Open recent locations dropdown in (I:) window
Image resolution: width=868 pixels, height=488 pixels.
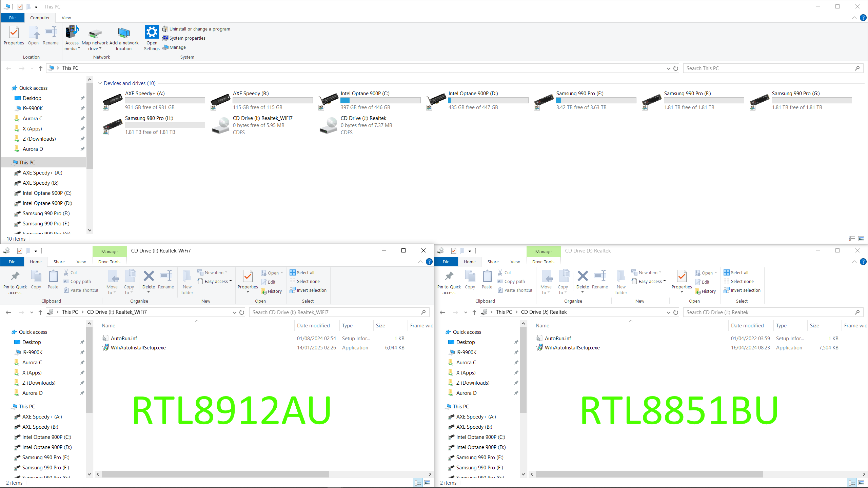point(32,312)
